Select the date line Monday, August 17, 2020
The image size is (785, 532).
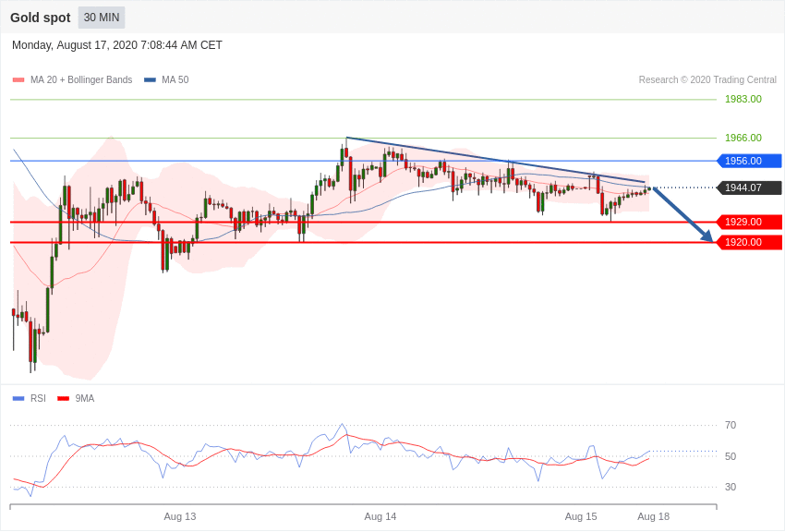point(117,45)
